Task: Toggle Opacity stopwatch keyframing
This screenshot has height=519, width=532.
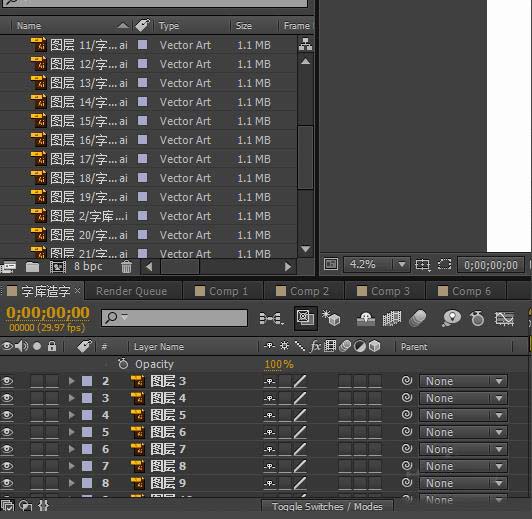Action: point(123,364)
